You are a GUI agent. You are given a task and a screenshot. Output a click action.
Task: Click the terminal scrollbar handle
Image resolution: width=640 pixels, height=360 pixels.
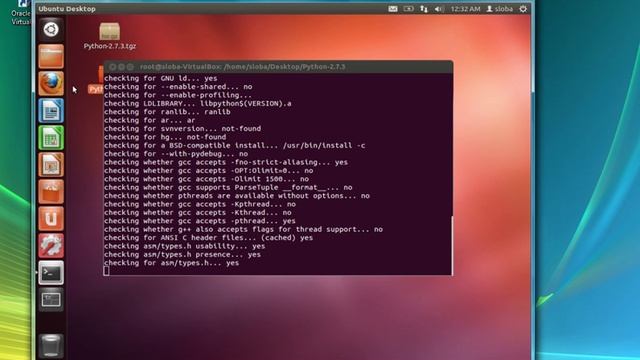452,245
